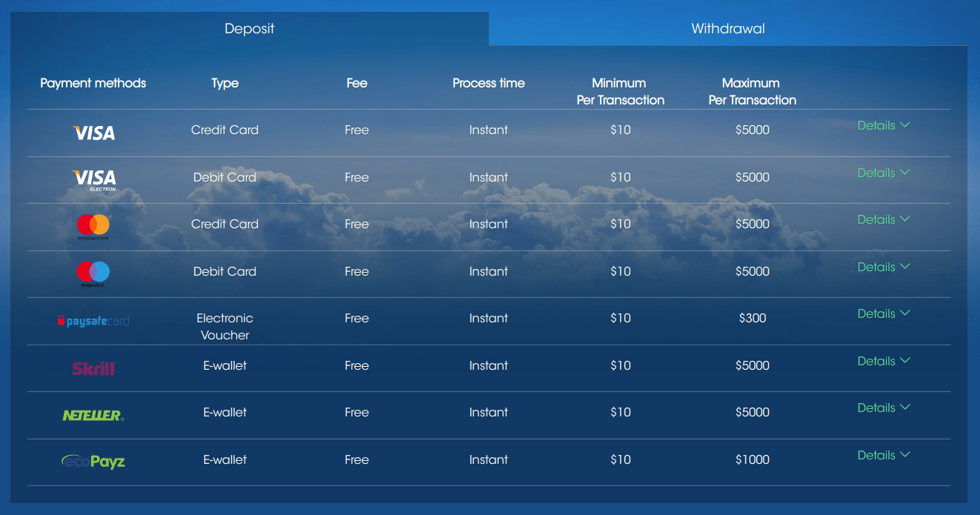
Task: Click the Type column header
Action: [x=225, y=83]
